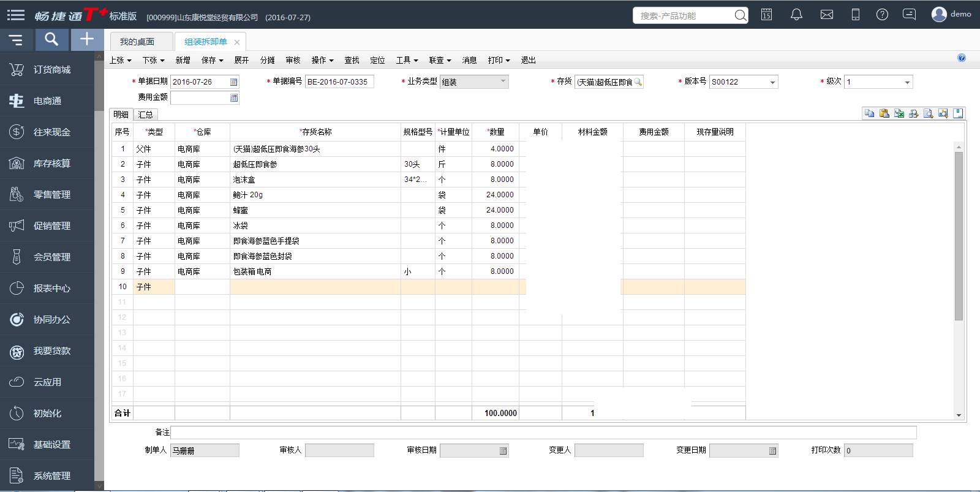Click the plus button in left header
This screenshot has height=492, width=980.
pos(87,40)
